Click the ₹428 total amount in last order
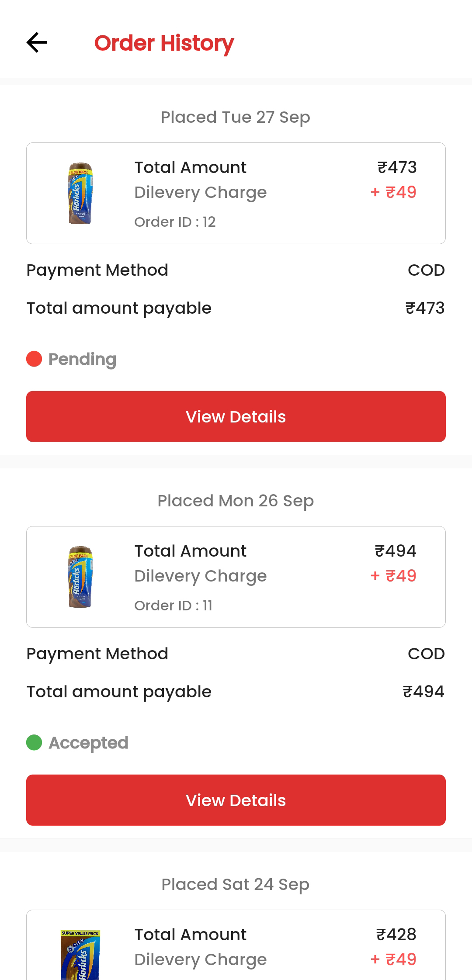The width and height of the screenshot is (472, 980). pyautogui.click(x=396, y=935)
